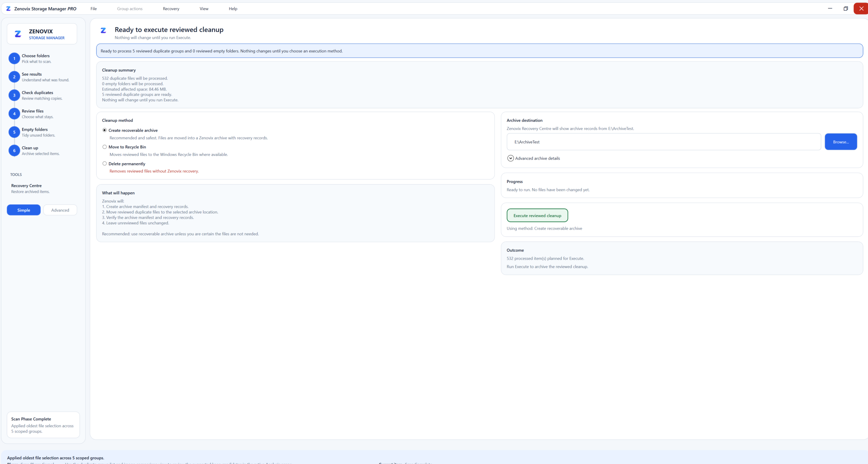This screenshot has height=464, width=868.
Task: Select Move to Recycle Bin radio option
Action: (x=104, y=147)
